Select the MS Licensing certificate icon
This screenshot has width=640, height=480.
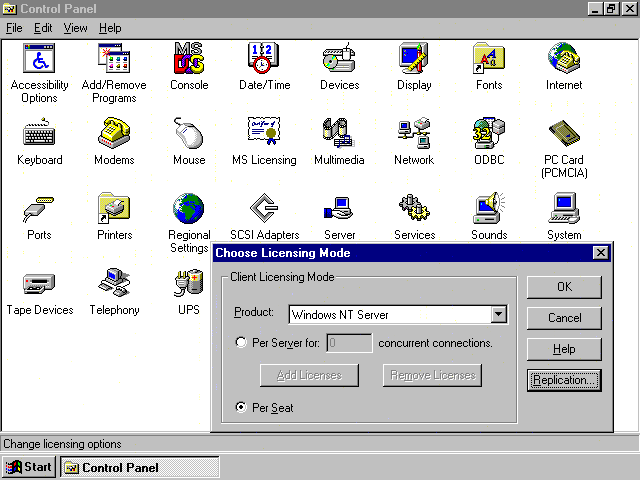(264, 131)
